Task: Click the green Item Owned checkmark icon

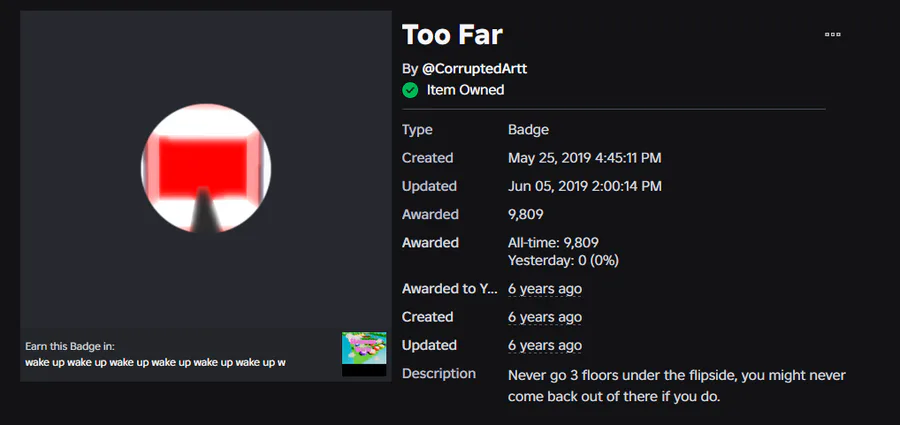Action: (410, 90)
